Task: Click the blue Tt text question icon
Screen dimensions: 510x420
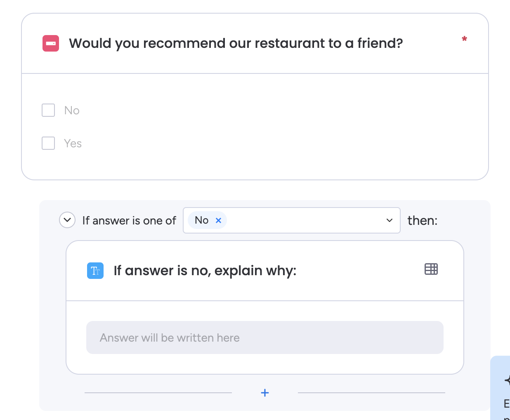Action: pyautogui.click(x=95, y=271)
